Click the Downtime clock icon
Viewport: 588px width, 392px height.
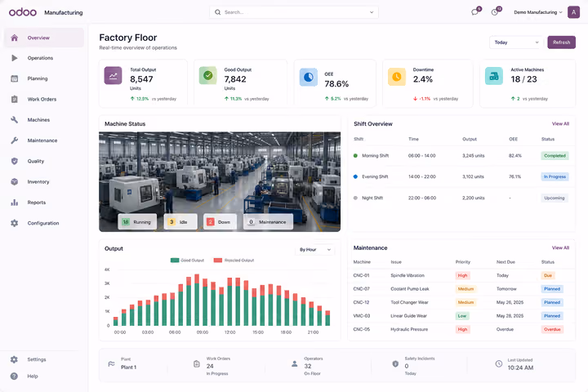point(397,77)
